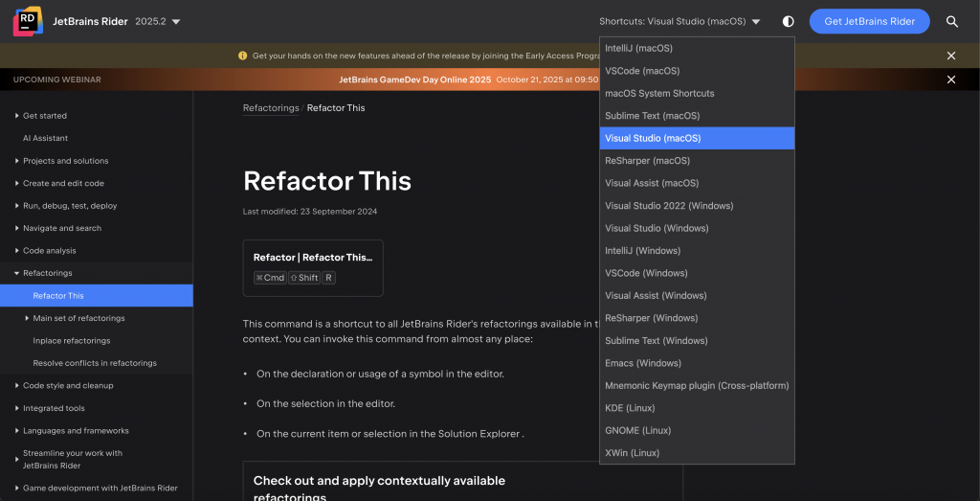Open Inplace refactorings page
980x501 pixels.
click(x=72, y=341)
